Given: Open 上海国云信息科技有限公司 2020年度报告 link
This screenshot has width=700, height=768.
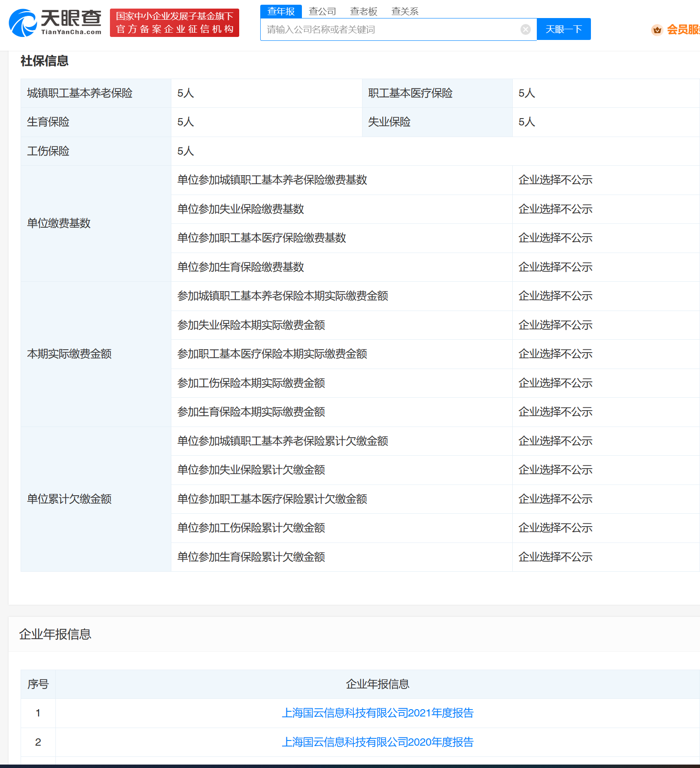Looking at the screenshot, I should 377,742.
